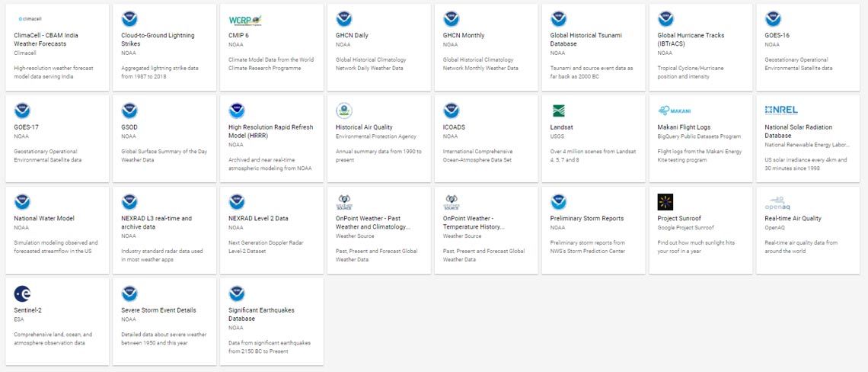The image size is (868, 372).
Task: Click the NREL logo on Solar Radiation card
Action: point(781,110)
